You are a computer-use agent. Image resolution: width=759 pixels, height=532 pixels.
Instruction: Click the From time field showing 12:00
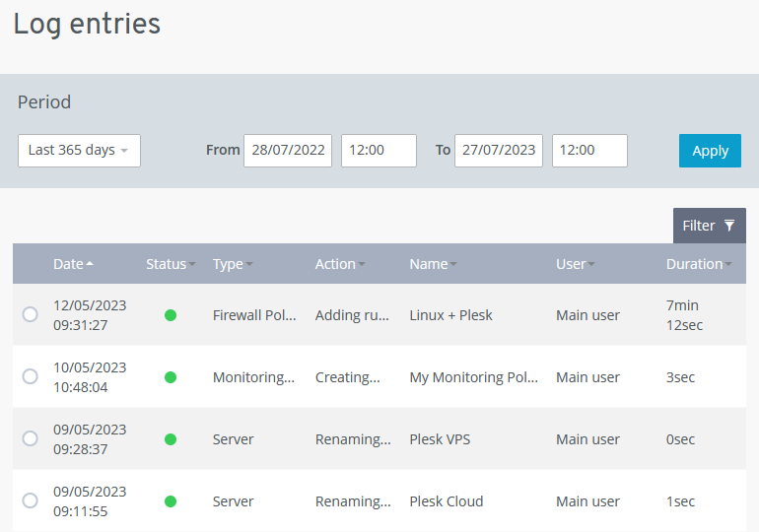pyautogui.click(x=379, y=151)
